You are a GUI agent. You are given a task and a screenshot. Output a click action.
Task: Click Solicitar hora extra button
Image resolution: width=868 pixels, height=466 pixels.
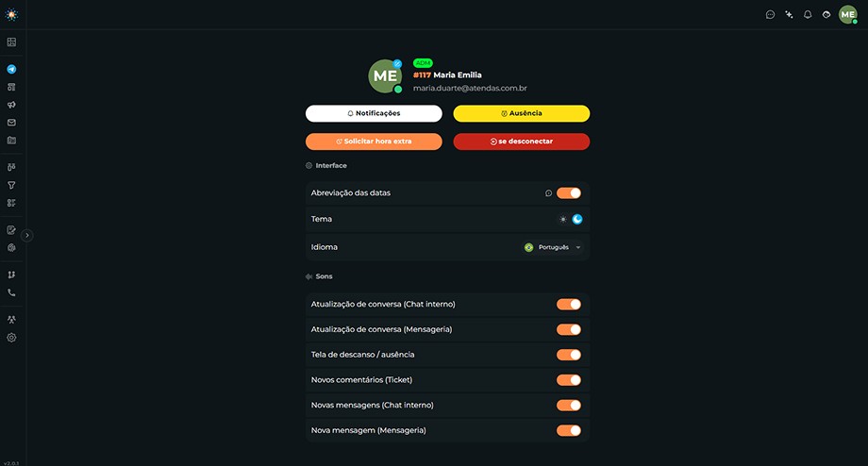pos(374,141)
